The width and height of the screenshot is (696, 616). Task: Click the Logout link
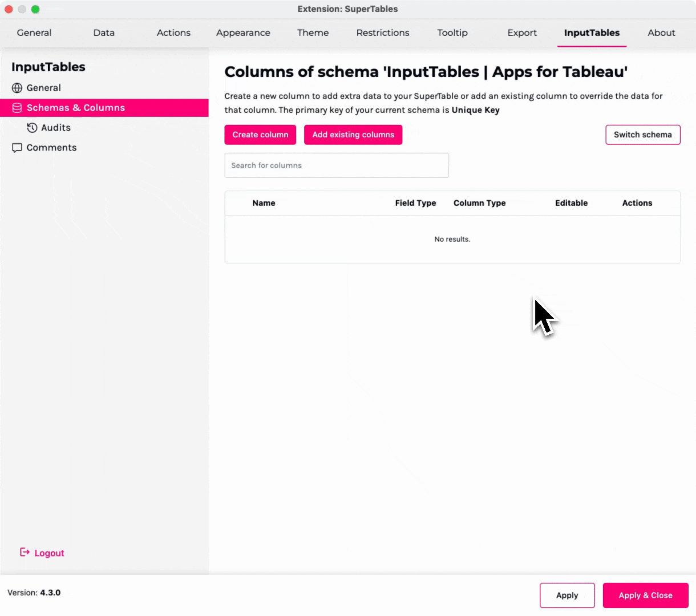coord(49,553)
